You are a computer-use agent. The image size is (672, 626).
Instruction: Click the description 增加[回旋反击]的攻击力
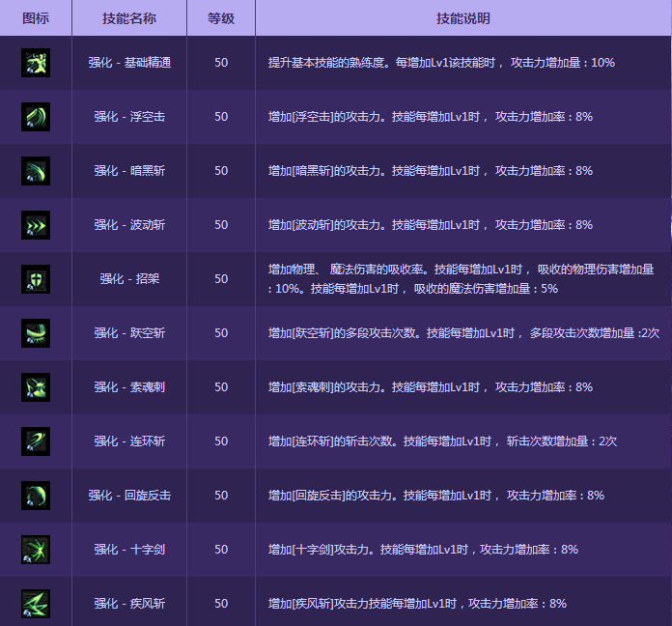(x=436, y=496)
